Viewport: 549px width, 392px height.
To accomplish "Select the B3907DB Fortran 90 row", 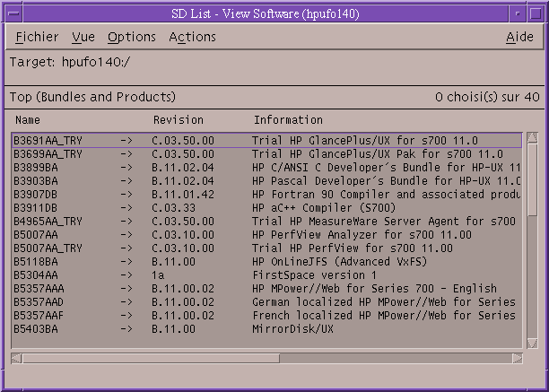I will [x=266, y=195].
